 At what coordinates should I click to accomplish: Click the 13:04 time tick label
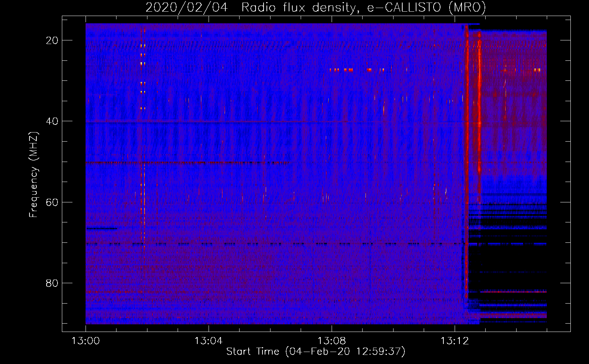click(208, 341)
